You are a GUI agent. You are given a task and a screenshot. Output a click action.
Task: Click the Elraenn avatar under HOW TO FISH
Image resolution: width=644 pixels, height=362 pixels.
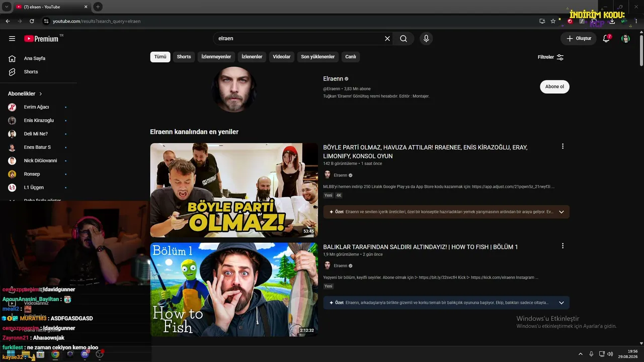pos(328,265)
